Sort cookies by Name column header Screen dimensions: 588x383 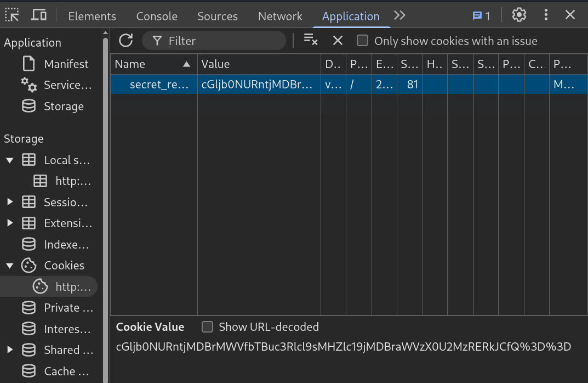pyautogui.click(x=148, y=64)
